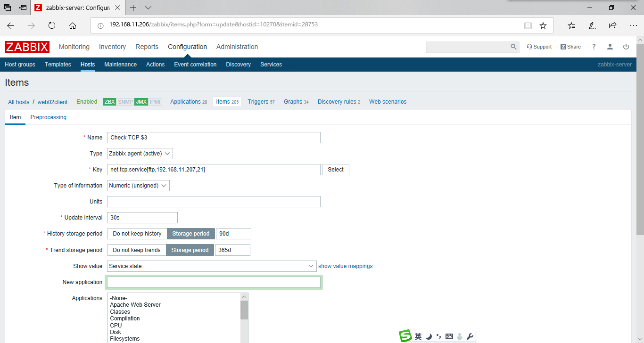Open browser settings and more menu
The height and width of the screenshot is (343, 644).
[x=633, y=25]
